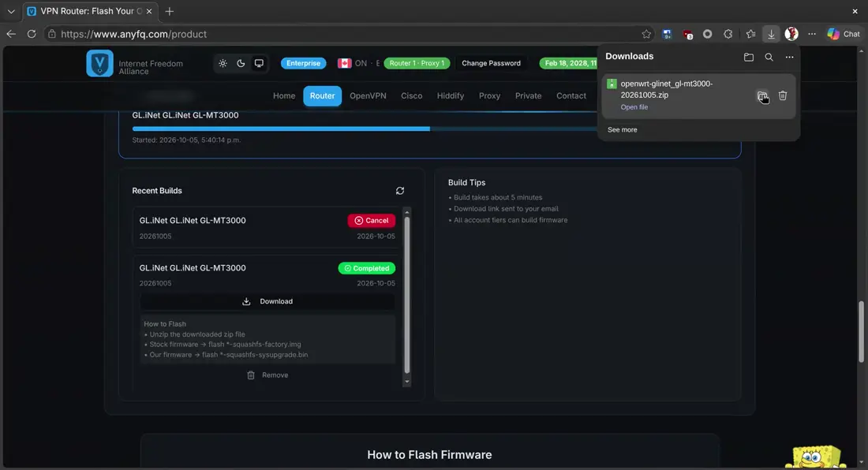Click the firmware build progress bar
This screenshot has width=868, height=470.
364,129
